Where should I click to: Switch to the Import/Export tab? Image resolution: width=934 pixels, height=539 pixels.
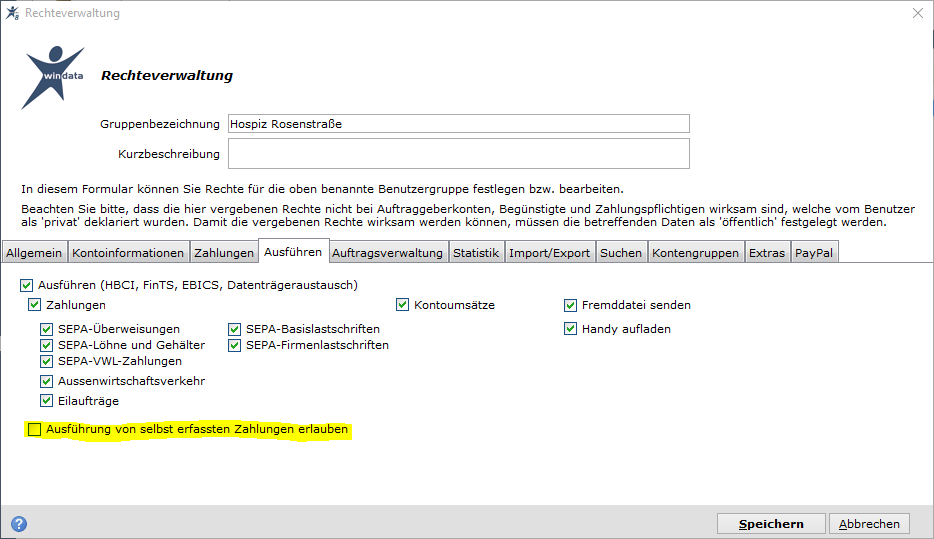pyautogui.click(x=549, y=253)
